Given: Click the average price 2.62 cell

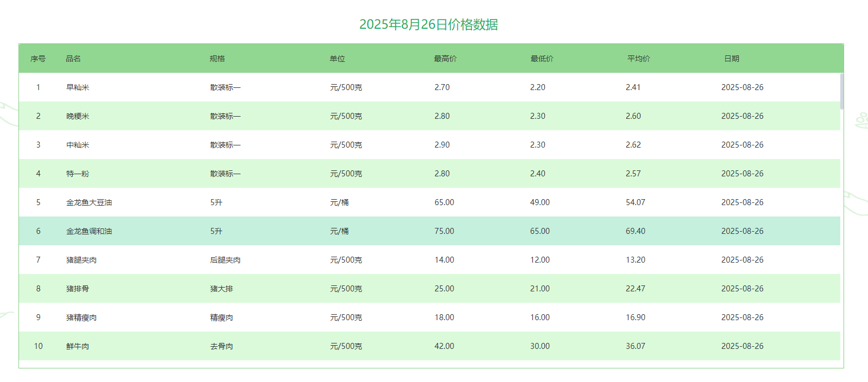Looking at the screenshot, I should pos(633,145).
